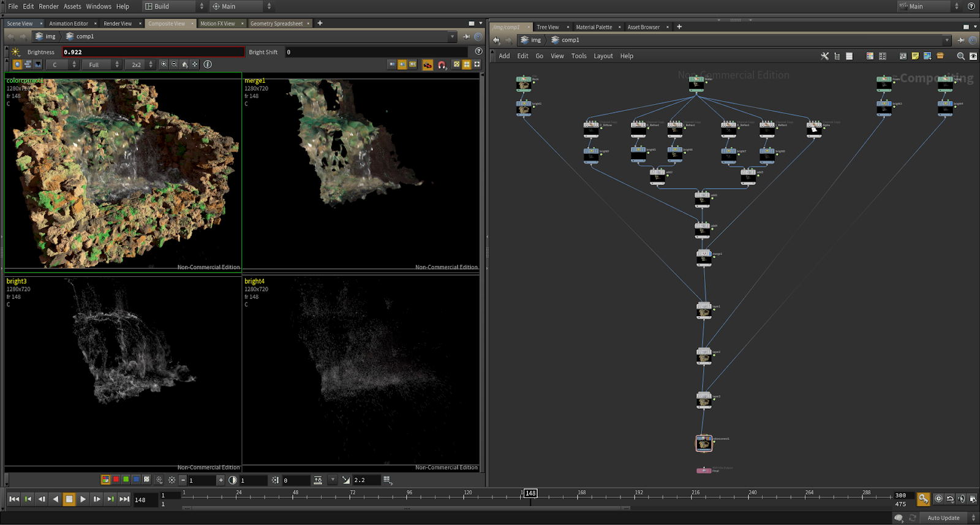Click the Brightness value input field
Viewport: 980px width, 525px height.
click(153, 52)
